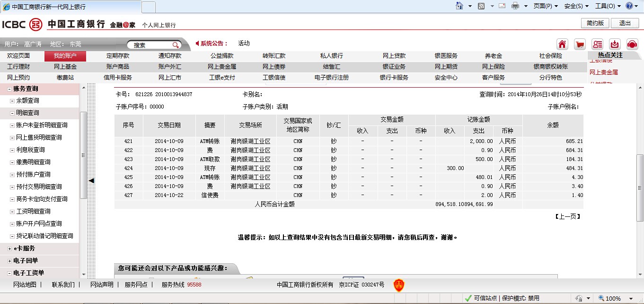Open the 页面(P) dropdown menu
Image resolution: width=644 pixels, height=304 pixels.
pyautogui.click(x=546, y=6)
